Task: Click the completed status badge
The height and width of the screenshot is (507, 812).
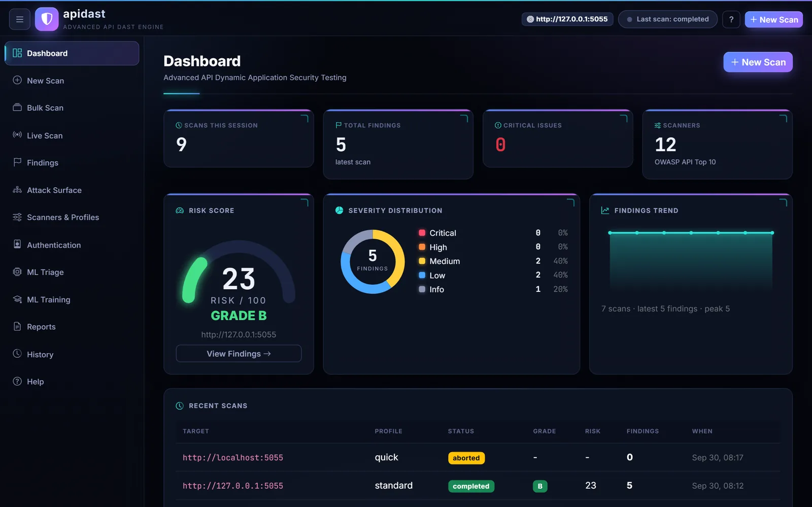Action: pyautogui.click(x=471, y=486)
